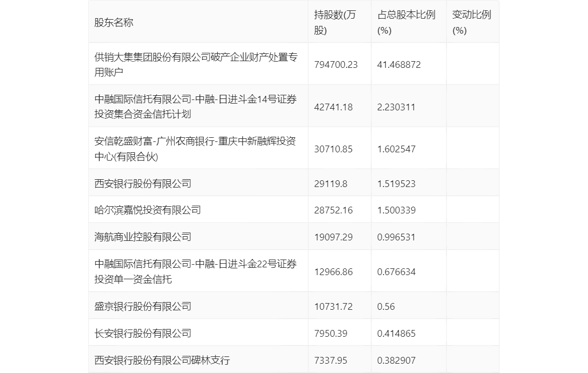This screenshot has width=588, height=373.
Task: Select the percentage 0.676634
Action: [396, 272]
